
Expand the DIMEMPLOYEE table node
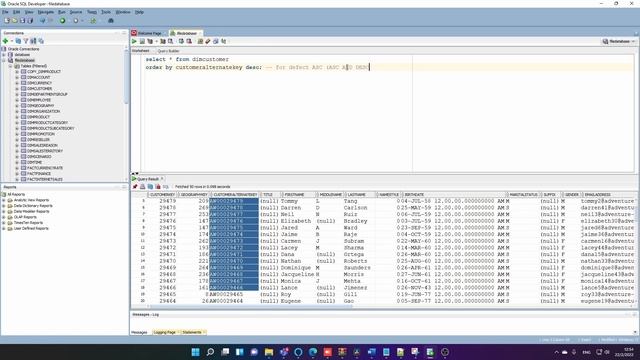point(17,100)
